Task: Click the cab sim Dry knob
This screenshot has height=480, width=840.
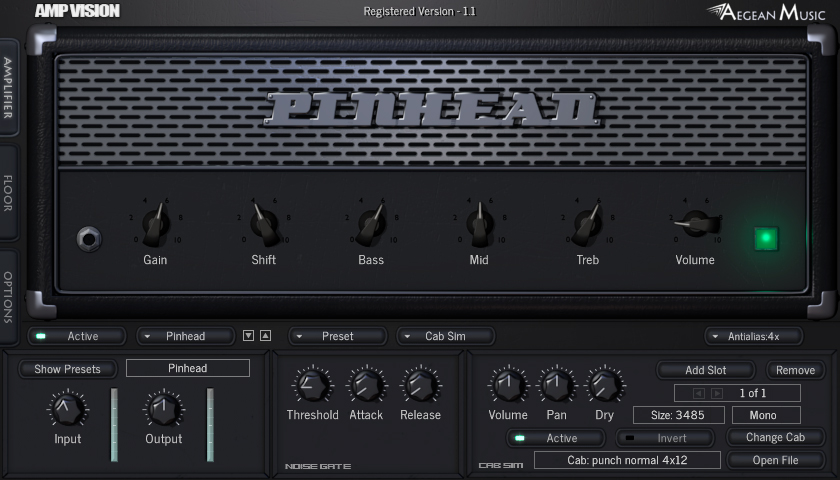Action: tap(605, 385)
